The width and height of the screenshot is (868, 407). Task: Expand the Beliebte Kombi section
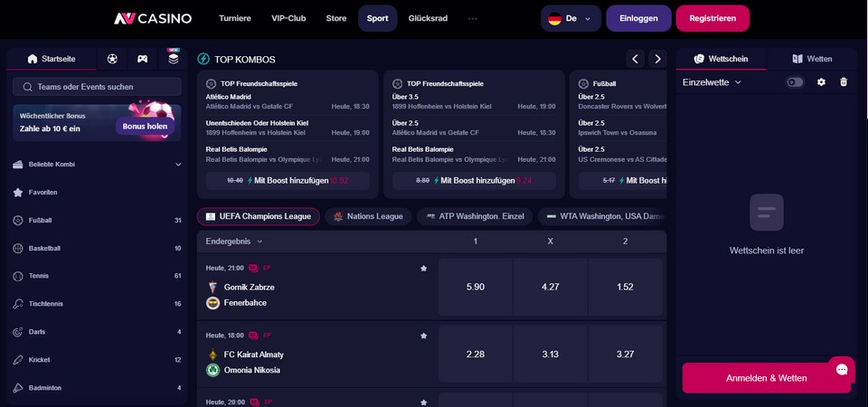[178, 165]
